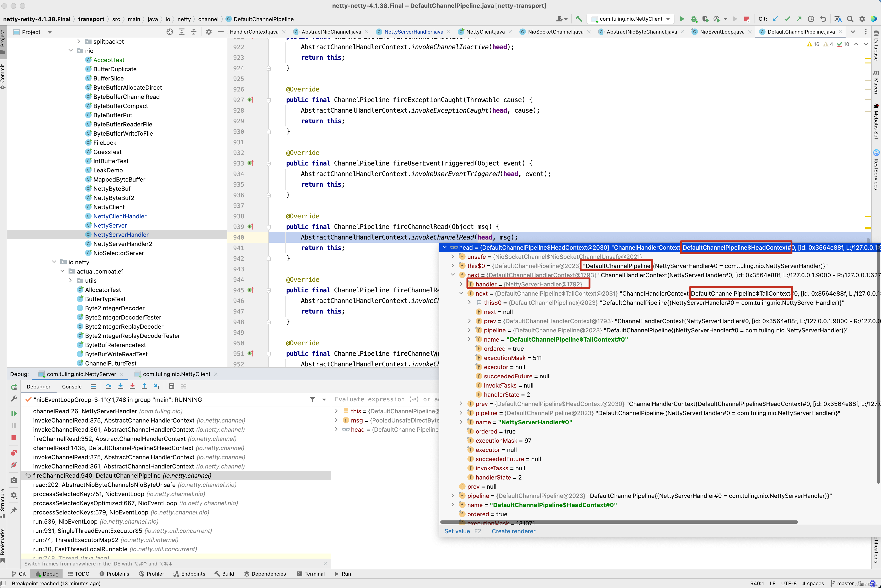
Task: Click the Evaluate Expression calculator icon
Action: 171,386
